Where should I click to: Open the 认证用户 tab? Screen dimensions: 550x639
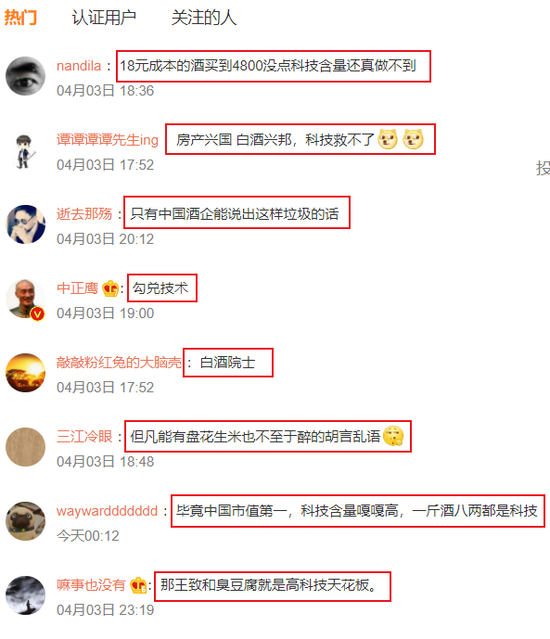click(x=104, y=18)
